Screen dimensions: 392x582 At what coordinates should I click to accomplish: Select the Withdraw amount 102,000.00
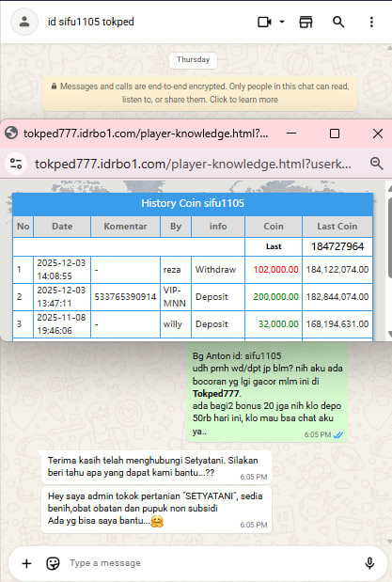pos(275,270)
